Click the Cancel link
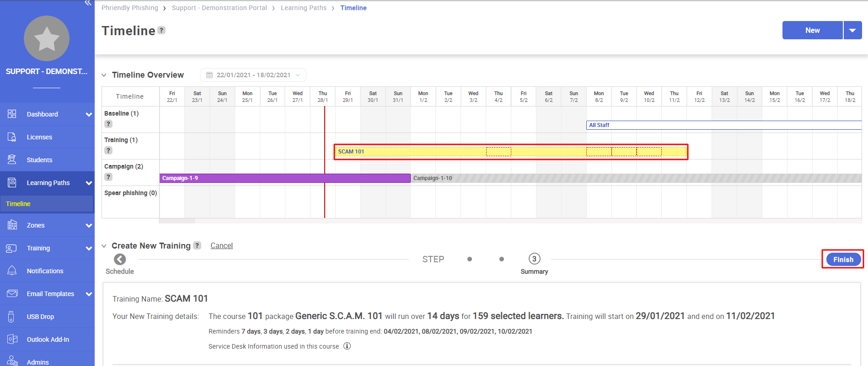 point(221,245)
